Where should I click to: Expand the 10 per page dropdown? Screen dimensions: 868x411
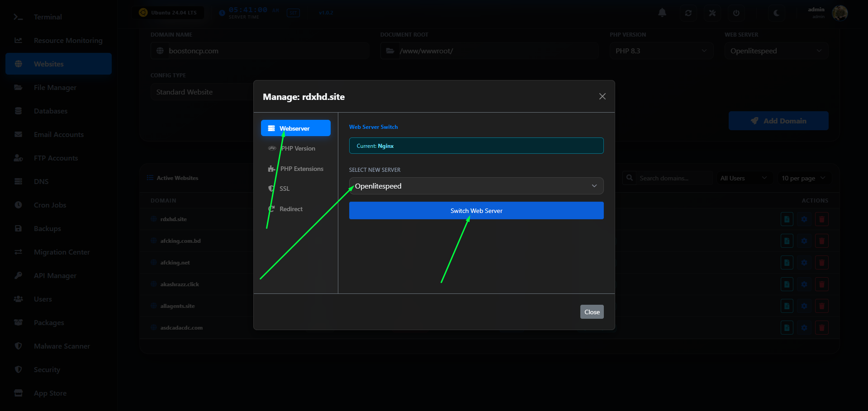[803, 178]
